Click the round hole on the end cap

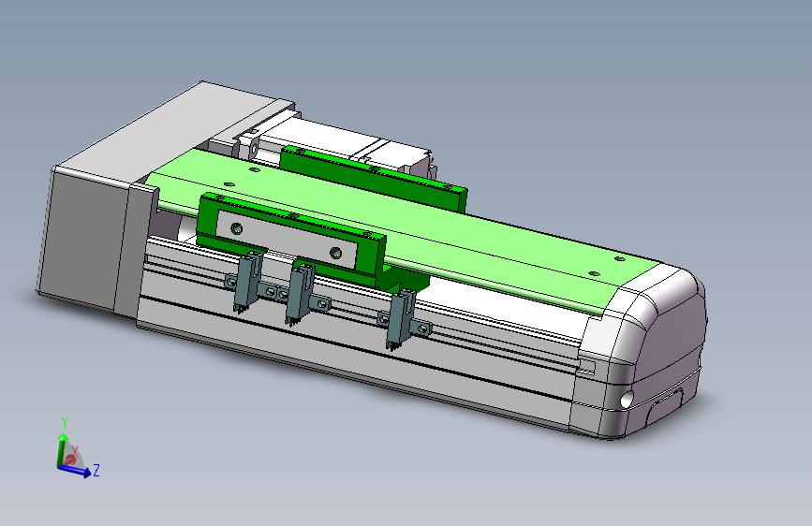[627, 399]
